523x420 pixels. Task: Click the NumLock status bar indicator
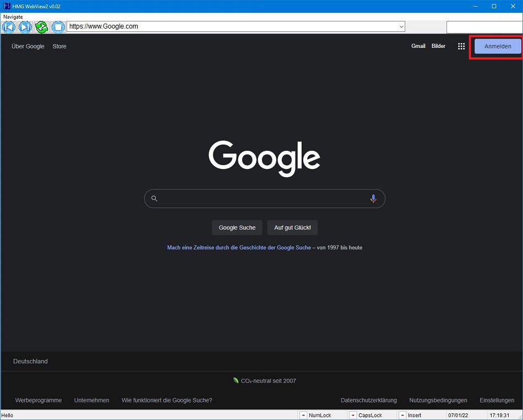click(x=320, y=416)
